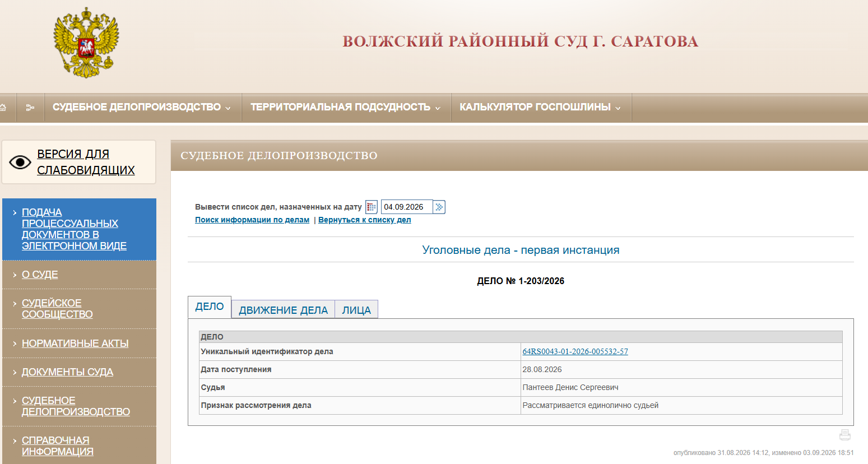Open the calendar date picker icon
868x464 pixels.
coord(372,207)
